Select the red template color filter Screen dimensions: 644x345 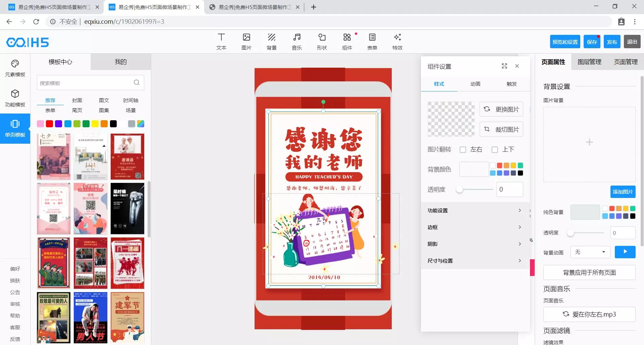coord(49,124)
